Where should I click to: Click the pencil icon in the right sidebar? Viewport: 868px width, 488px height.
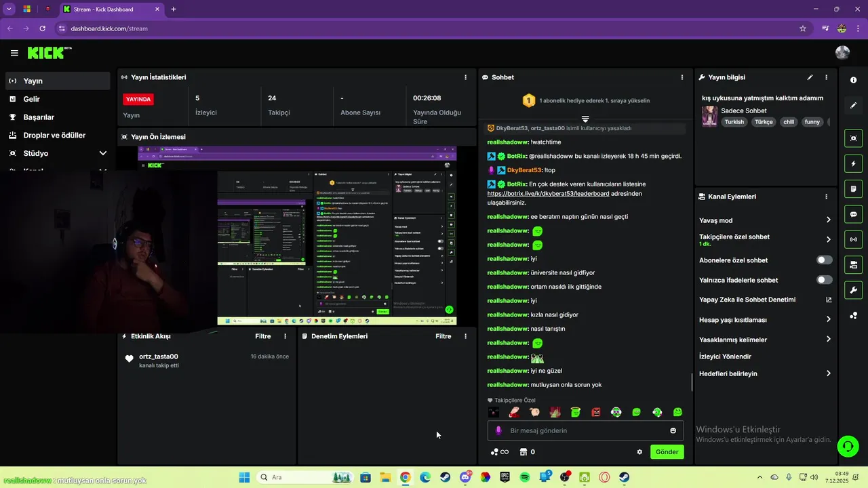(853, 106)
